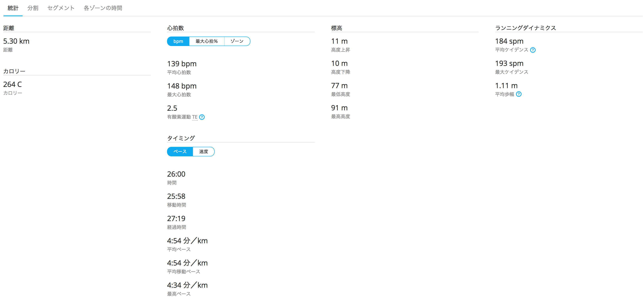The height and width of the screenshot is (304, 644).
Task: Click the カロリー section heading
Action: click(14, 71)
